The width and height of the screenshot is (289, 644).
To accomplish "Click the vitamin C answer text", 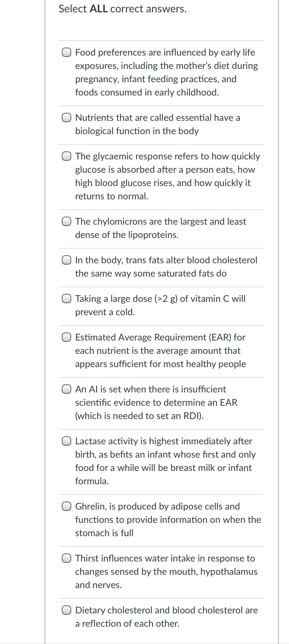I will [160, 305].
